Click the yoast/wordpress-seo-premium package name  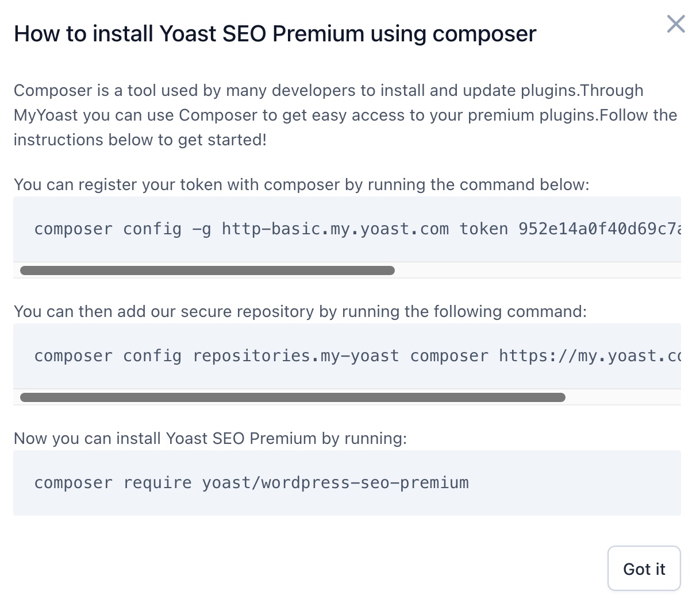point(335,483)
